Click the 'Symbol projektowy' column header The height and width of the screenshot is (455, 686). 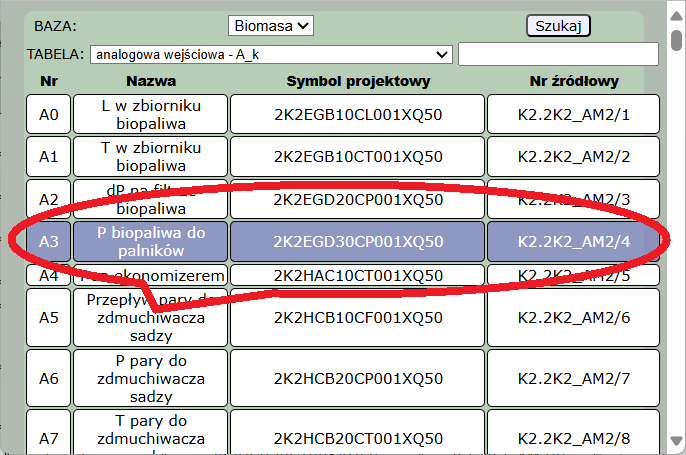358,81
